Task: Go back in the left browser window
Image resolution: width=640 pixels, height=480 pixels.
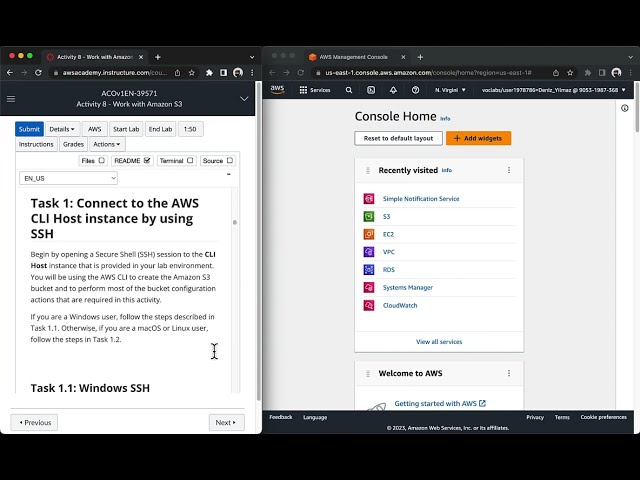Action: click(x=10, y=73)
